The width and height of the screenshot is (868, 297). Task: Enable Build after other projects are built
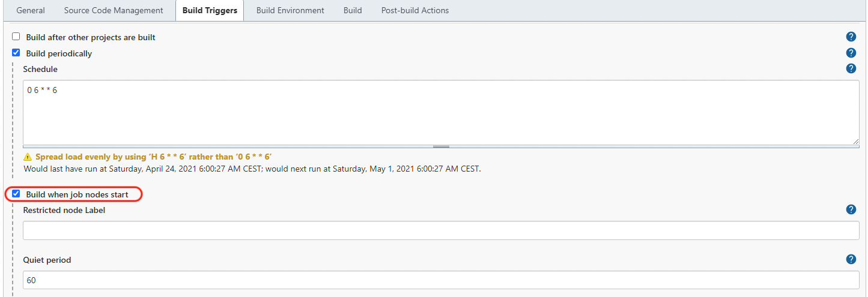click(x=16, y=37)
